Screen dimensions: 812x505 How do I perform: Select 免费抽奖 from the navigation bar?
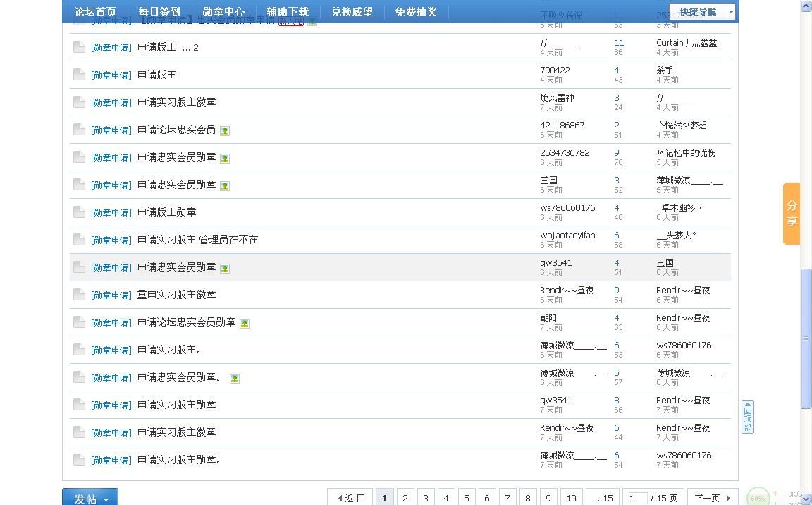(x=416, y=11)
